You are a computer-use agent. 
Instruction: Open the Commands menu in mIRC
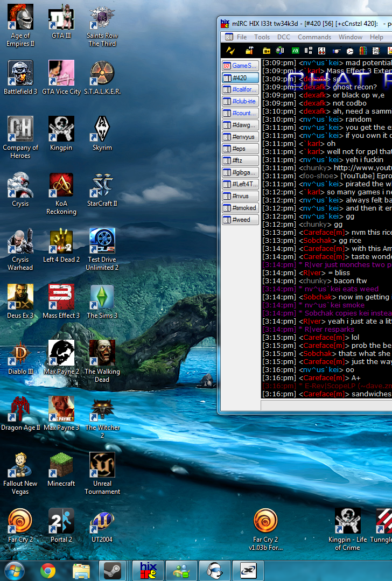coord(314,37)
